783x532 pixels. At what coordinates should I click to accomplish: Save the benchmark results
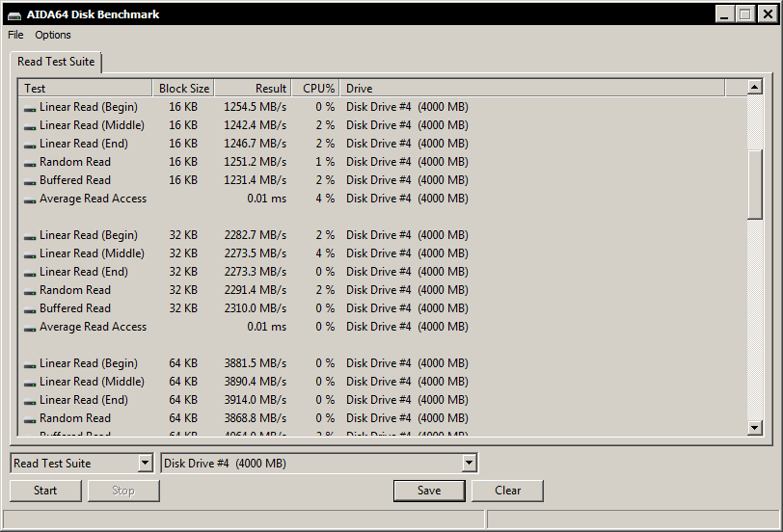(429, 491)
